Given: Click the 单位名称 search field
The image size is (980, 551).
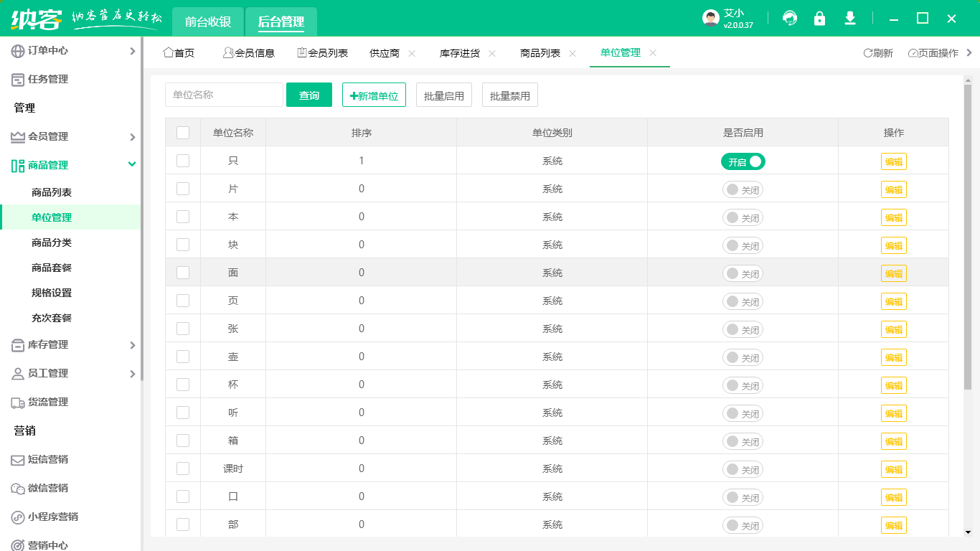Looking at the screenshot, I should coord(224,95).
